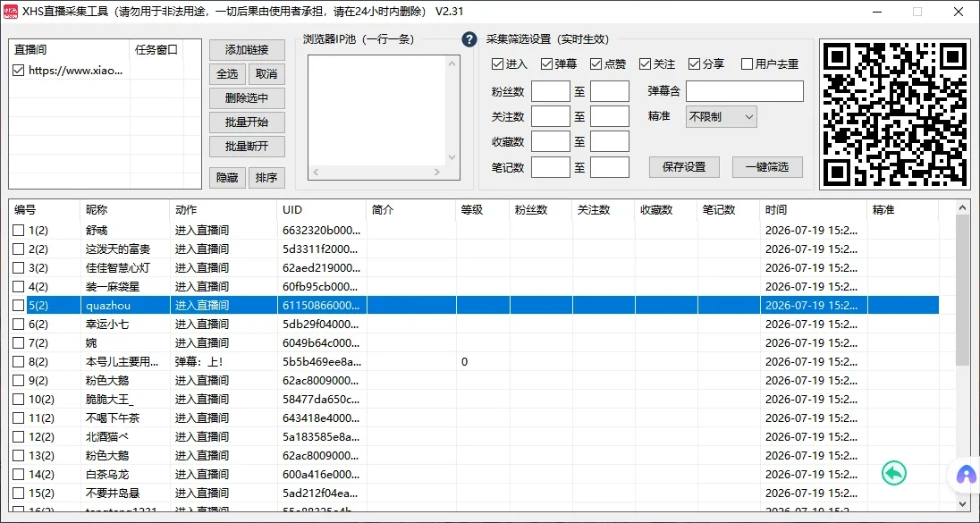Click the 等级 column header
980x523 pixels.
click(x=483, y=210)
